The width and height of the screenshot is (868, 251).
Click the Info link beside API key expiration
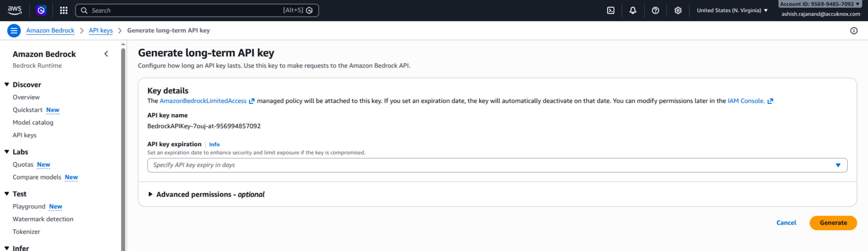[x=214, y=144]
